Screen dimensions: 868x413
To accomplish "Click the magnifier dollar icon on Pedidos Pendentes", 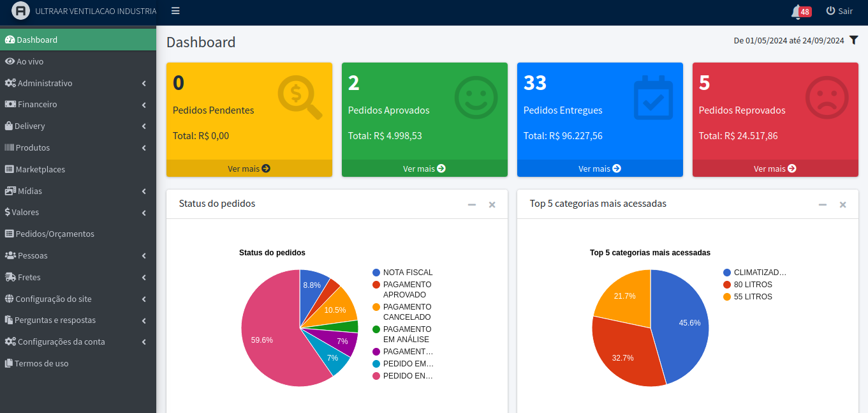I will 299,97.
